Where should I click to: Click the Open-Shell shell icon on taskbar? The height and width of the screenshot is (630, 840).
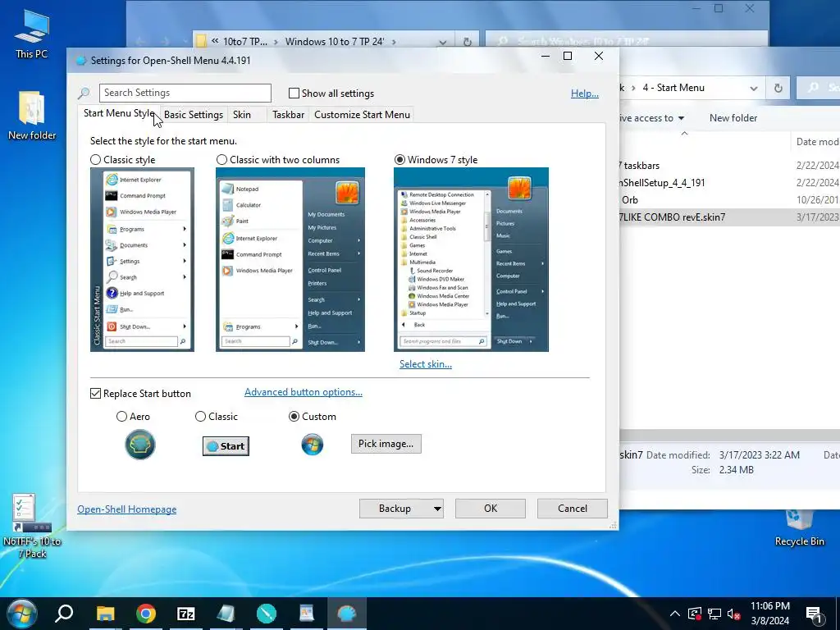pos(347,614)
